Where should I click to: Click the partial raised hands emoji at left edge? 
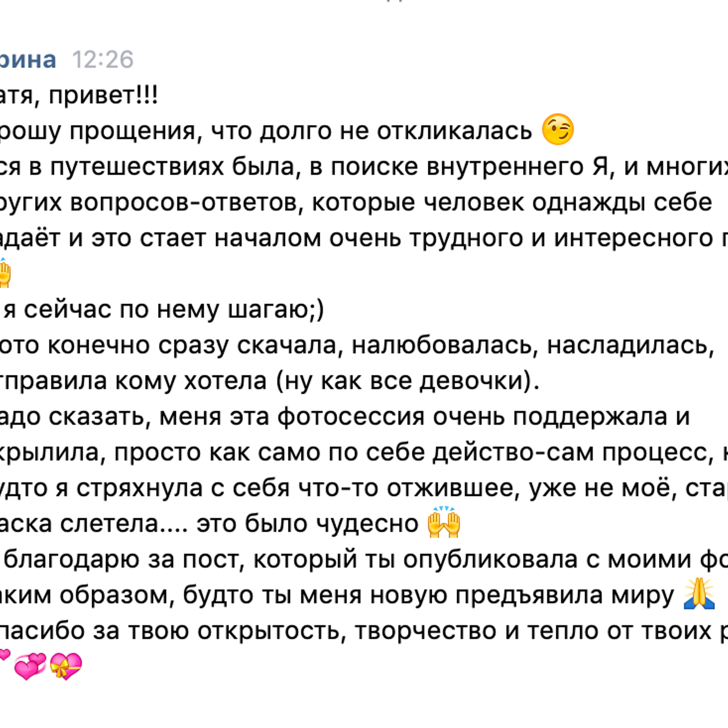click(5, 274)
